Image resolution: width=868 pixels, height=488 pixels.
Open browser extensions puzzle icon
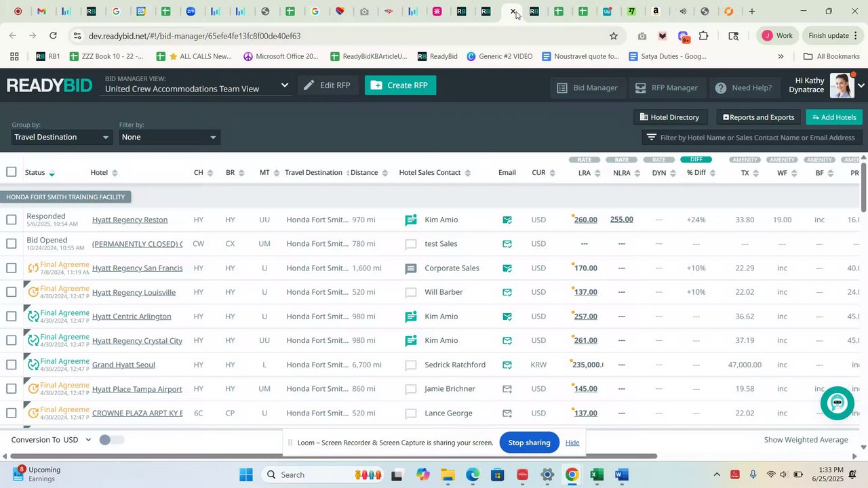click(704, 36)
